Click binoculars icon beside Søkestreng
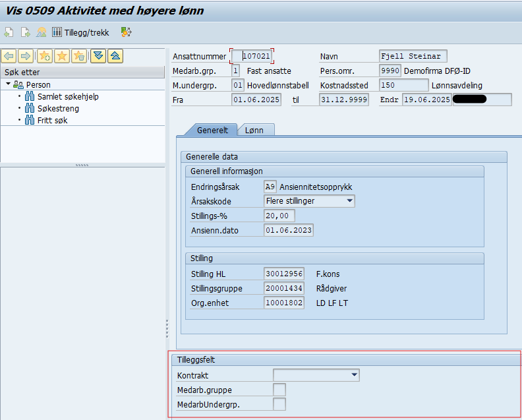 pos(30,109)
